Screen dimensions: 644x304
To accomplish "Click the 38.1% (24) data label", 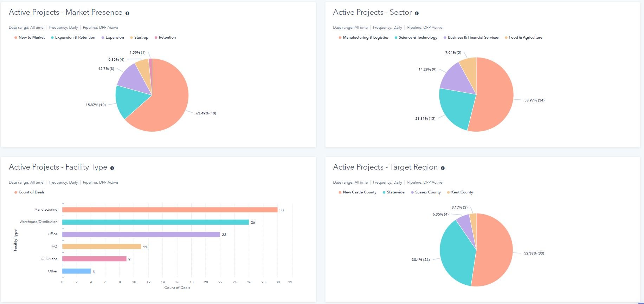I will [421, 260].
